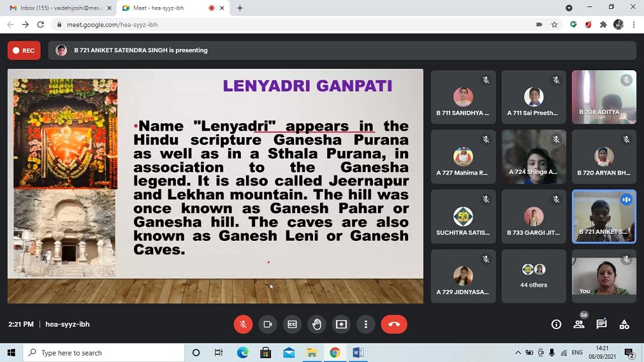Select the B 721 ANIKET video tile

(603, 217)
